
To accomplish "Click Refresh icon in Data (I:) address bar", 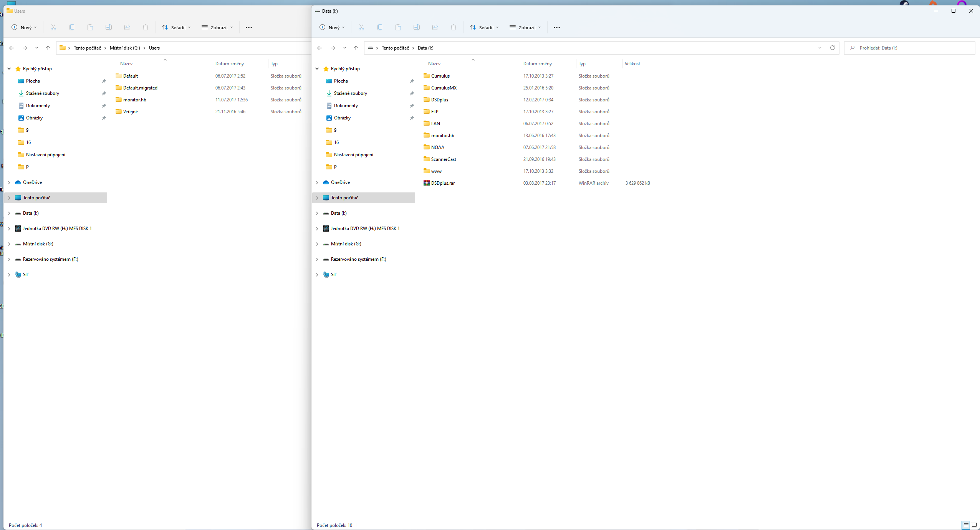I will (832, 48).
